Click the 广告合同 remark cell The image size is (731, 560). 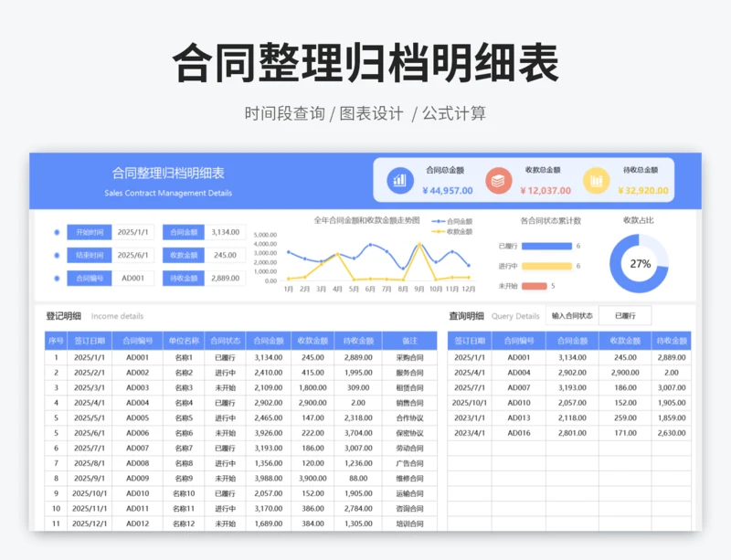tap(409, 463)
